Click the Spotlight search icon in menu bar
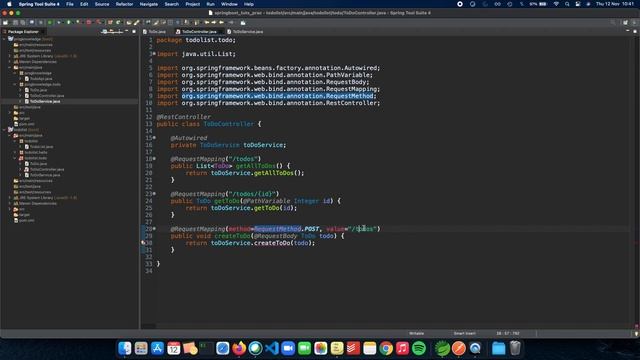Viewport: 640px width, 360px height. 567,4
